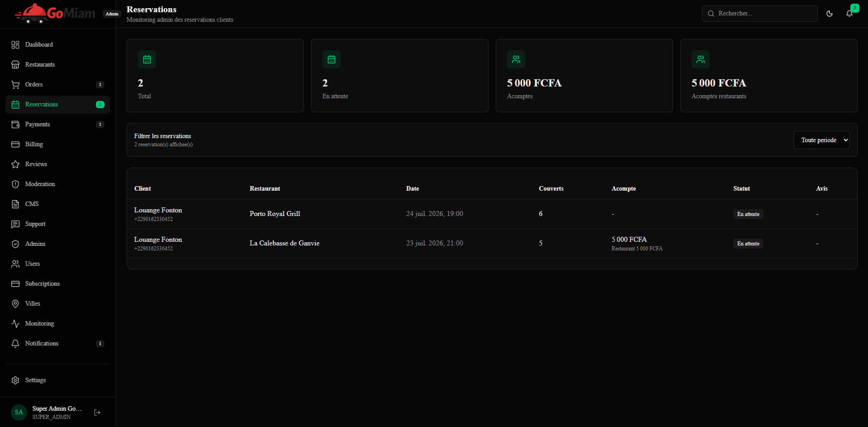Click the people icon on Acomptes card
868x427 pixels.
click(516, 59)
